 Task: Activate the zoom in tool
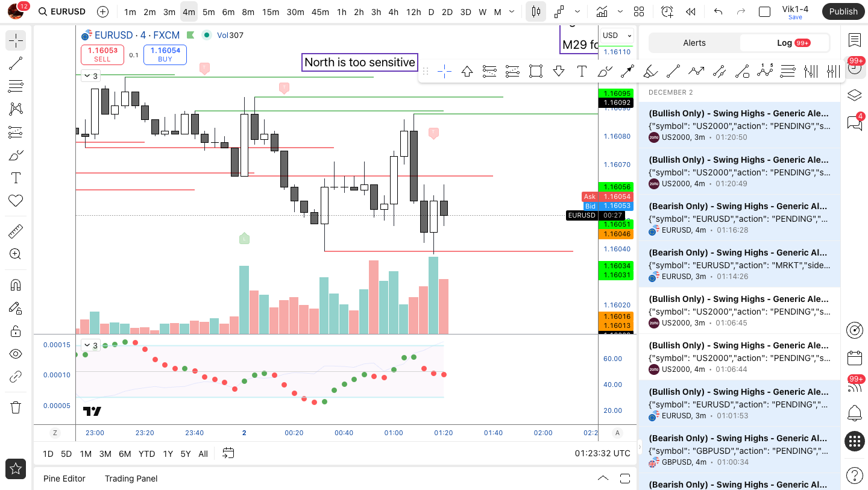click(x=16, y=254)
